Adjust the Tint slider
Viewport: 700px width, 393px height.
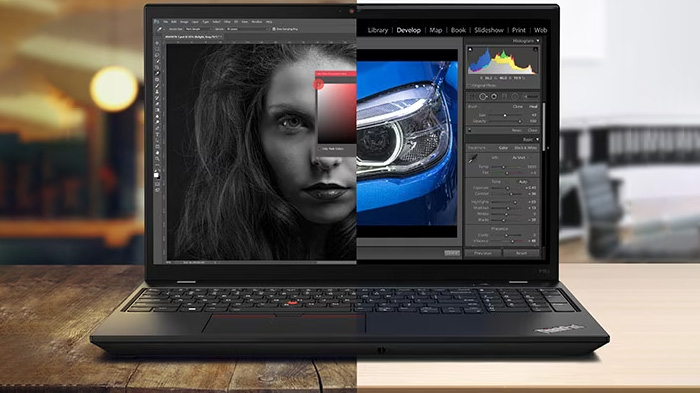[x=508, y=173]
